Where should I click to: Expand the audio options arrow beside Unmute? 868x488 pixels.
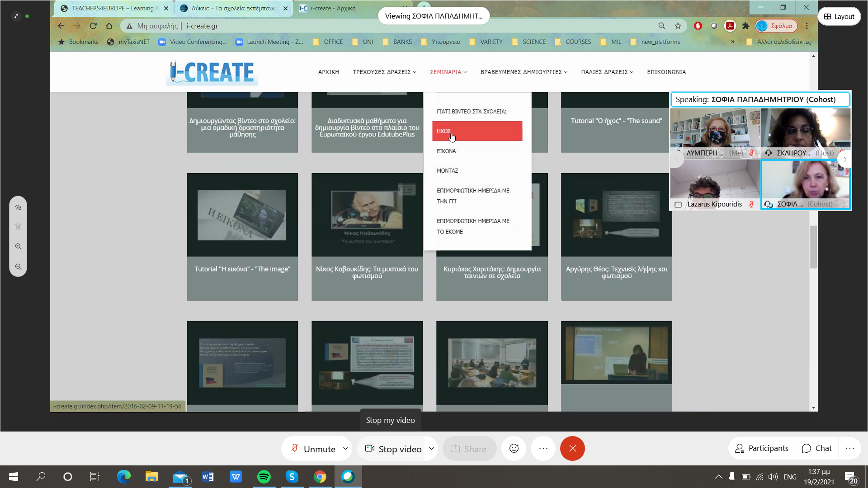[x=345, y=449]
